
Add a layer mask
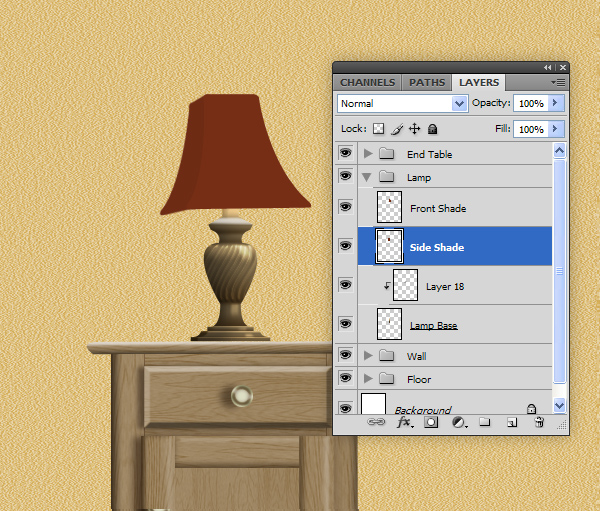point(431,423)
